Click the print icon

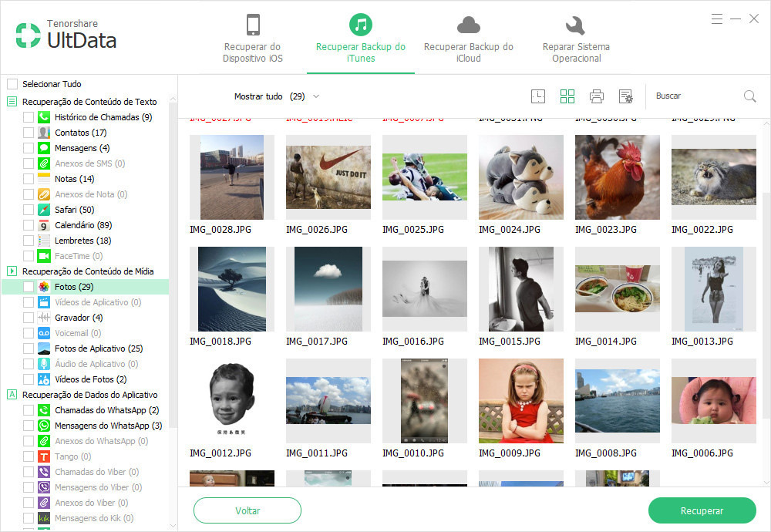coord(597,96)
